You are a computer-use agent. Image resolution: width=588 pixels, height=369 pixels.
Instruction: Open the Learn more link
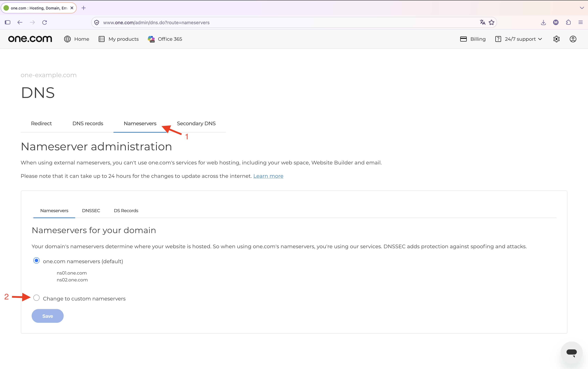click(268, 176)
